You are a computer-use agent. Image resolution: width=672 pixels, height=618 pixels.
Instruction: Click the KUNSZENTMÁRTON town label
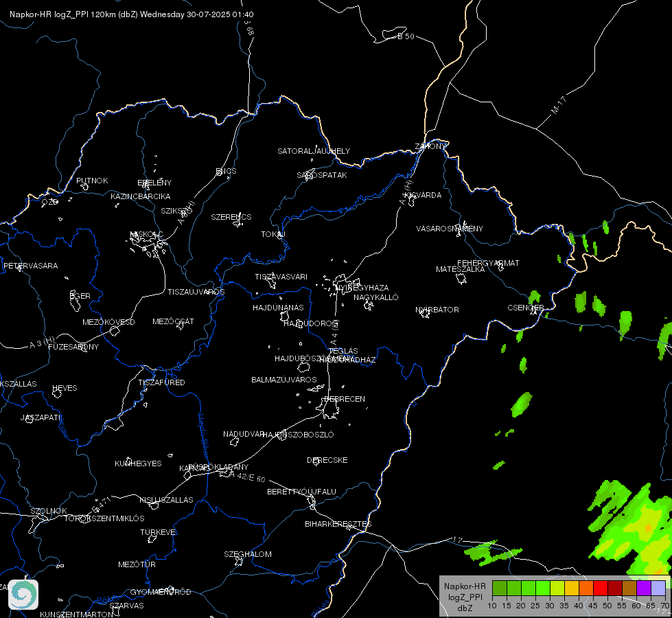(77, 614)
